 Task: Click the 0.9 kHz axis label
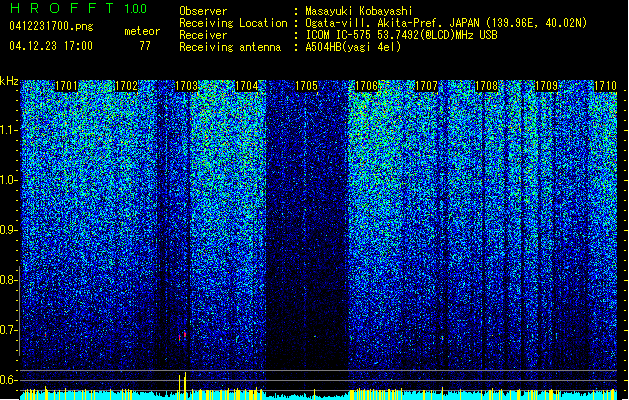[x=9, y=230]
